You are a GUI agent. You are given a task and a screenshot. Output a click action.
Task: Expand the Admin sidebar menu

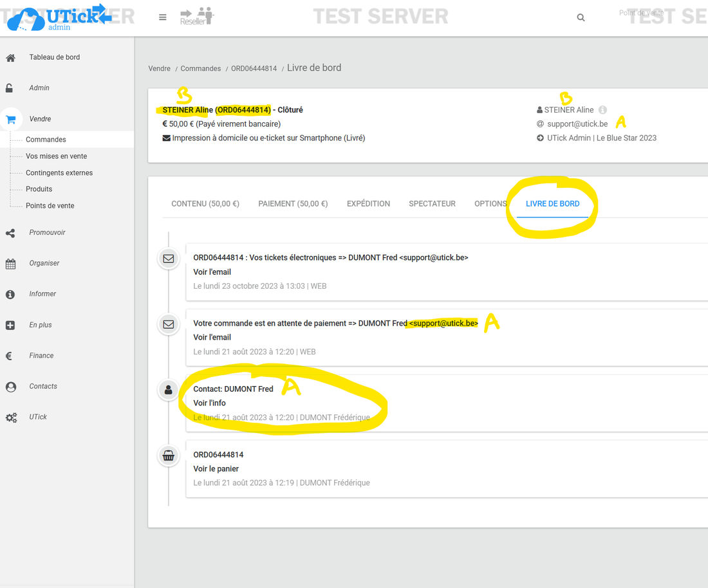(39, 88)
